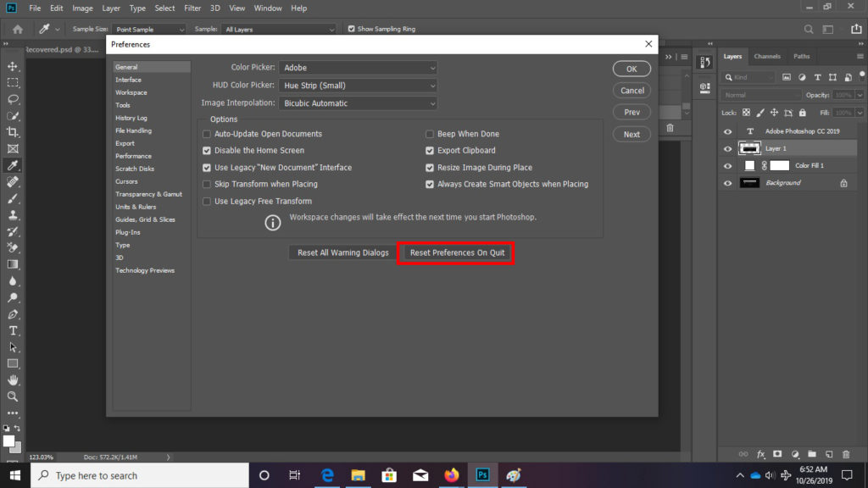This screenshot has height=488, width=868.
Task: Select the Zoom tool
Action: 13,396
